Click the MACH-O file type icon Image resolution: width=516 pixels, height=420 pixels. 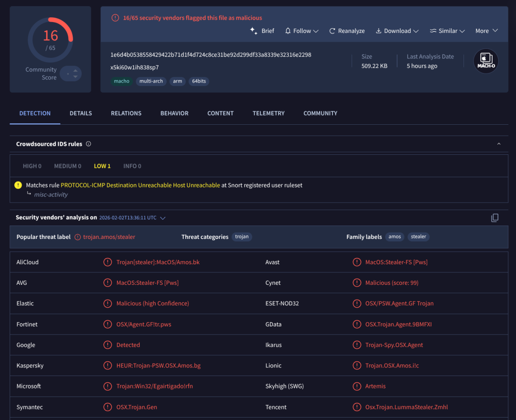(x=486, y=61)
